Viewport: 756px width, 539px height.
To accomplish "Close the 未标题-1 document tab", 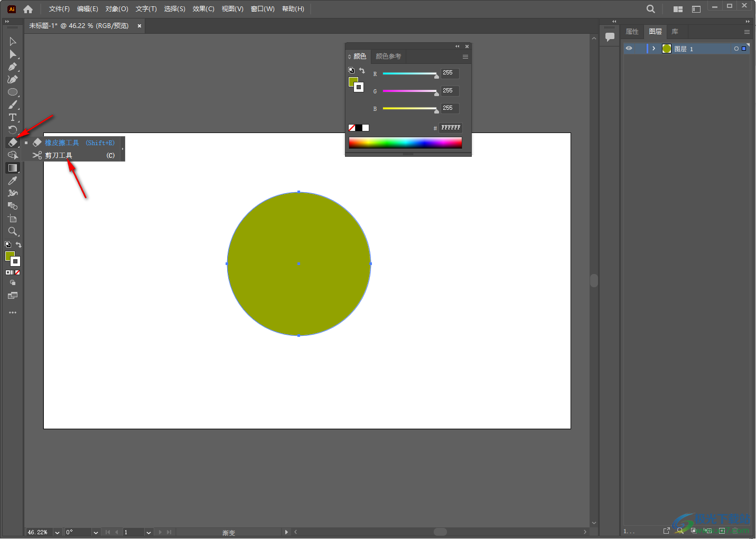I will point(139,26).
